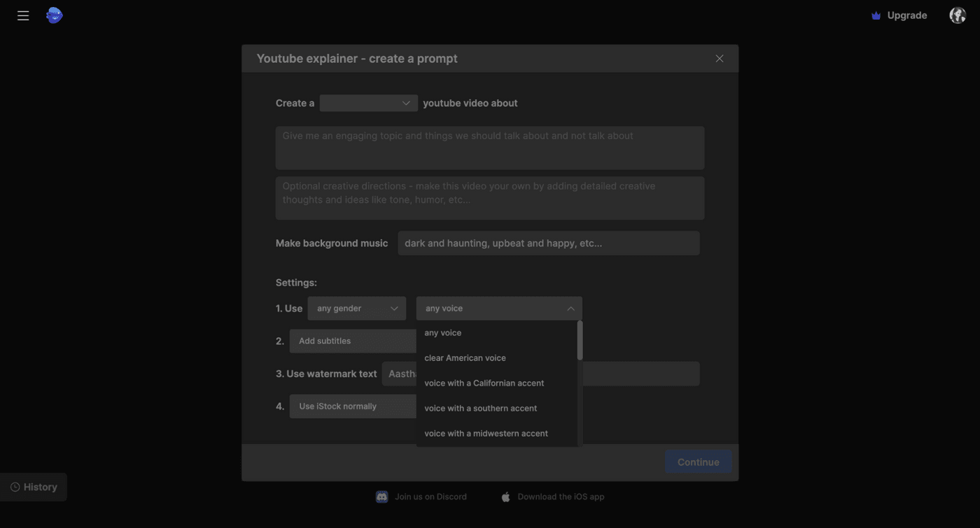Image resolution: width=980 pixels, height=528 pixels.
Task: Click the Discord icon in footer
Action: (x=382, y=497)
